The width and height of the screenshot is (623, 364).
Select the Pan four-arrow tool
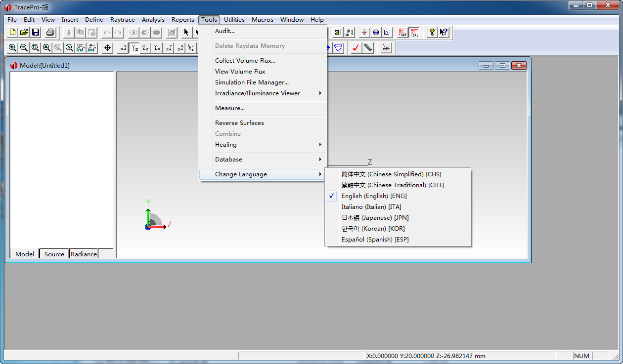(x=107, y=48)
